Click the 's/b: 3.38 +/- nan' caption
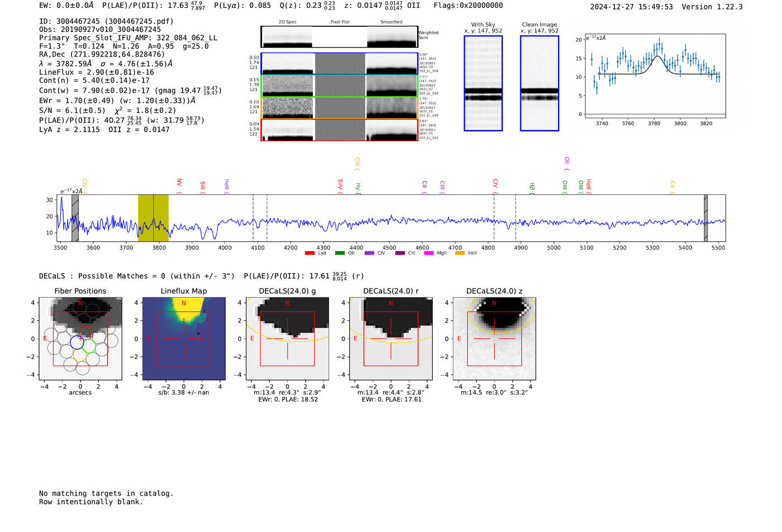The image size is (782, 532). click(x=184, y=392)
